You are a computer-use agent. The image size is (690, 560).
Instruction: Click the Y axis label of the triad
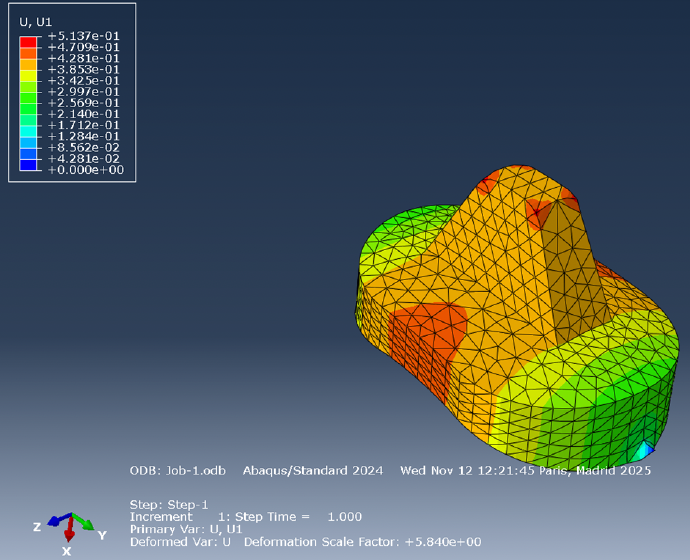click(x=102, y=535)
